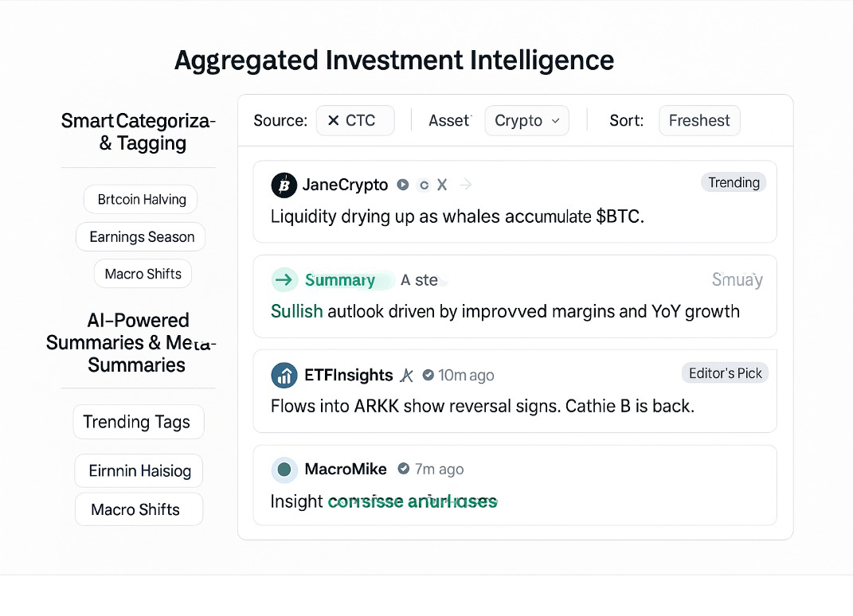This screenshot has width=853, height=616.
Task: Click the verified checkmark beside MacroMike
Action: tap(403, 469)
